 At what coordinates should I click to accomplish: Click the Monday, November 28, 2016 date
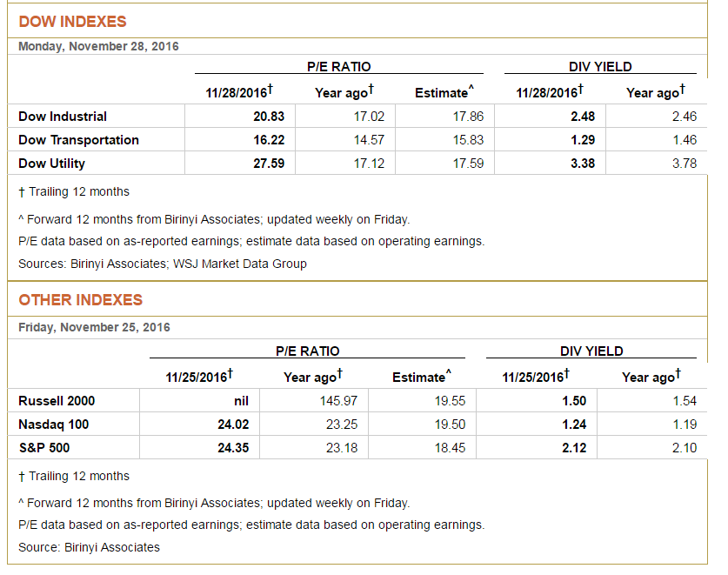click(x=98, y=46)
